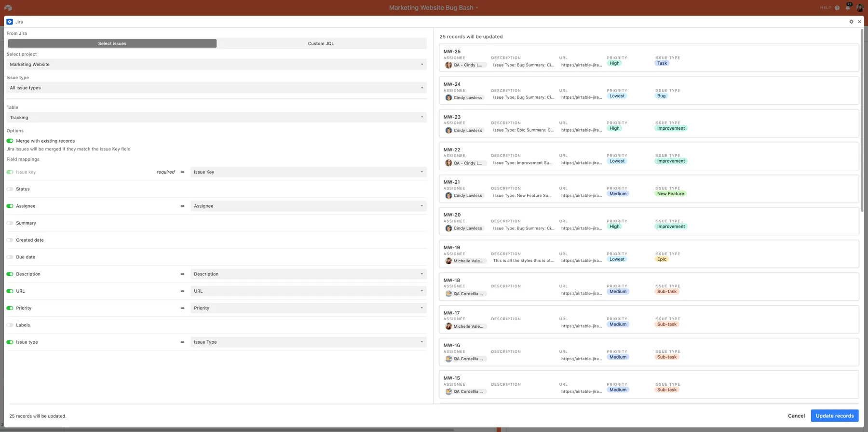Click the Update records button

pos(834,416)
